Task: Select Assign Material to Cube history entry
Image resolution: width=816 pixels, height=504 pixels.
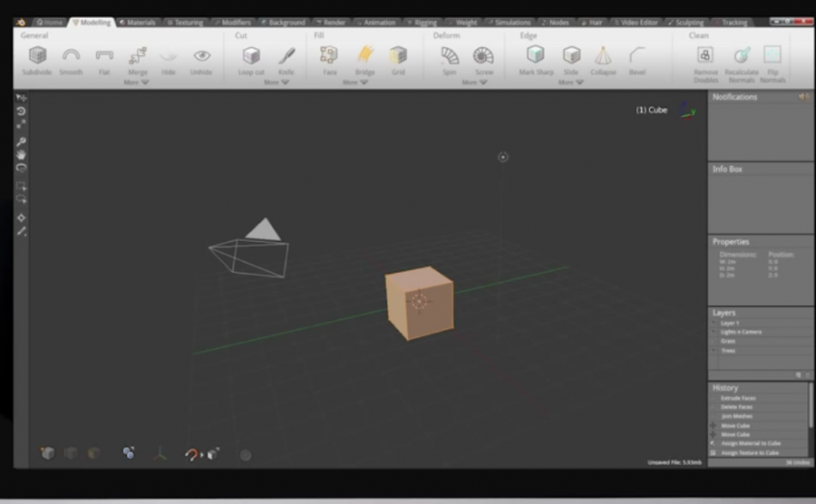Action: tap(758, 443)
